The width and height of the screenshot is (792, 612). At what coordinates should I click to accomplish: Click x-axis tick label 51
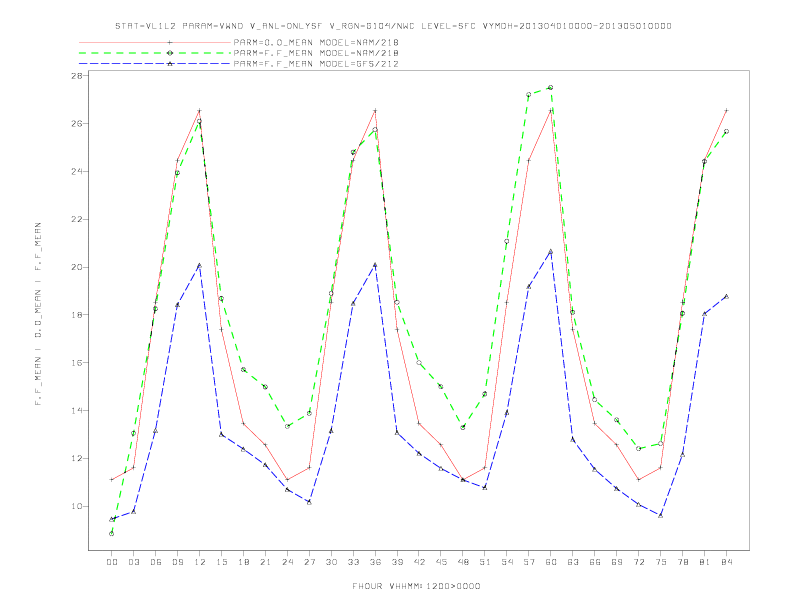(485, 562)
